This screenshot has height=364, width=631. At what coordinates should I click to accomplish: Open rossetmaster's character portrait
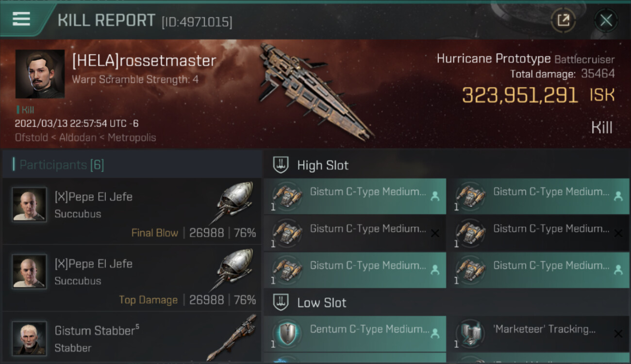click(40, 74)
